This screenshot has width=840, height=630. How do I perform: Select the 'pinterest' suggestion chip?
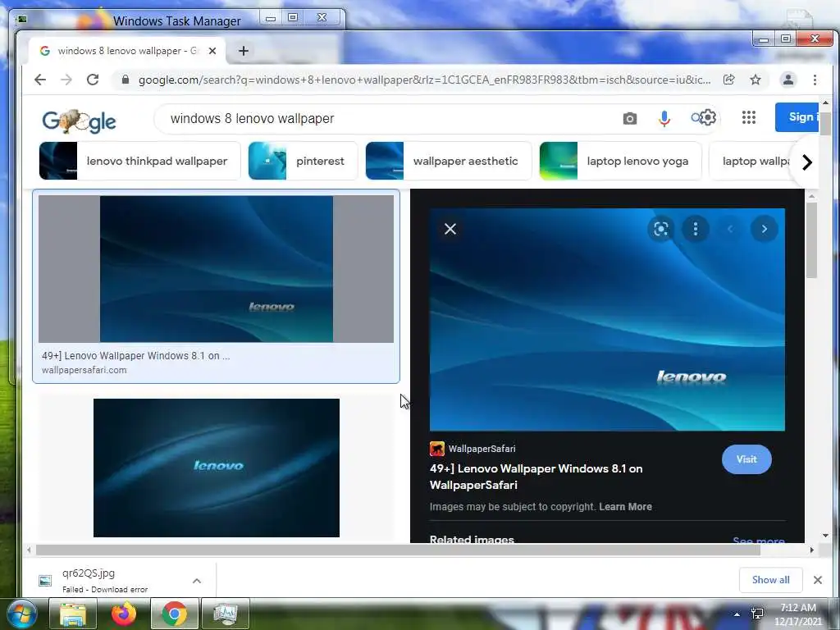point(303,161)
